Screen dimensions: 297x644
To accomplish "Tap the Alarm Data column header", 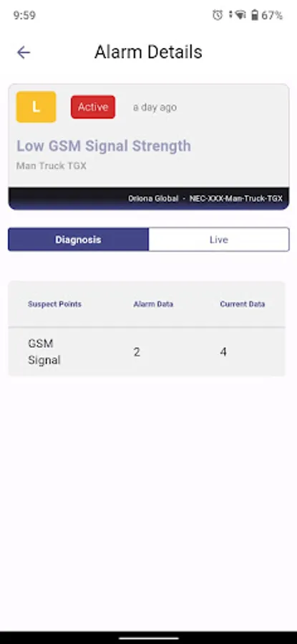I will click(x=153, y=304).
